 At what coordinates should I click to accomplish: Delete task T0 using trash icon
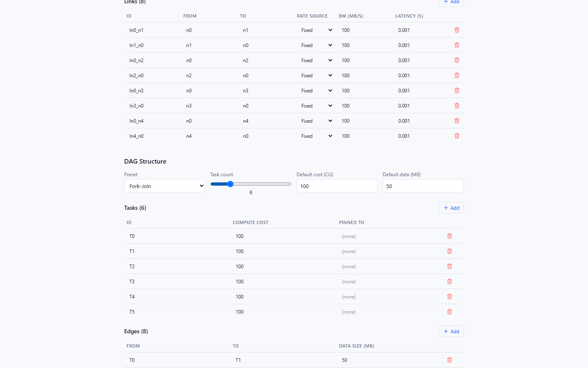[450, 236]
